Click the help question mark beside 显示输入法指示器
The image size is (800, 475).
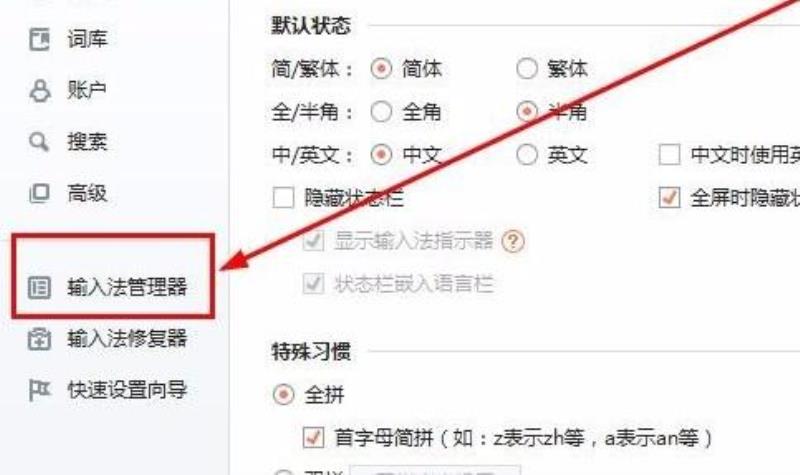pos(513,241)
